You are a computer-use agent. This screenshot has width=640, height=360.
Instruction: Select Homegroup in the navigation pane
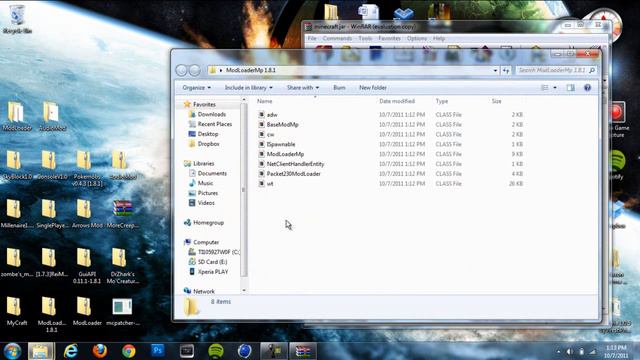[x=208, y=222]
